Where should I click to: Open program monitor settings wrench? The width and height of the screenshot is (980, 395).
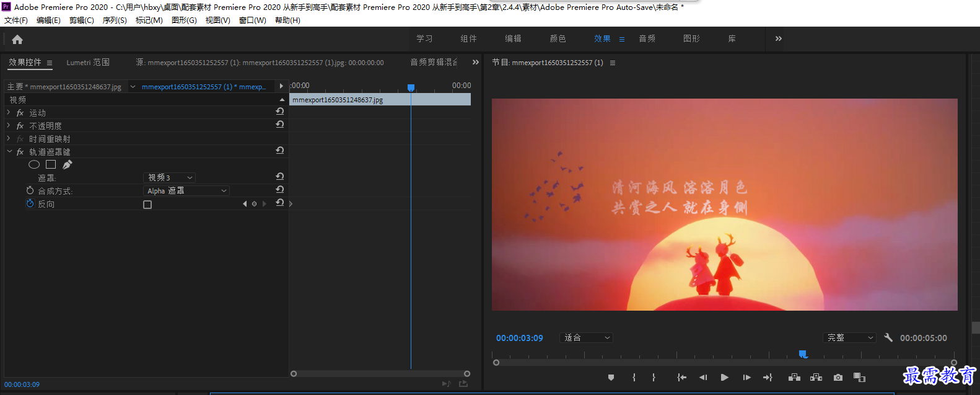[888, 337]
